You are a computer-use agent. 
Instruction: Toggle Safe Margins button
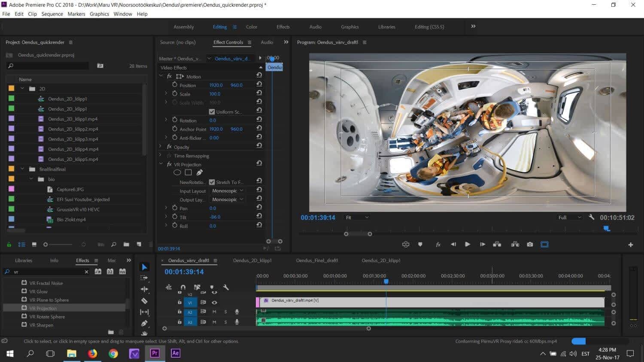[x=544, y=244]
